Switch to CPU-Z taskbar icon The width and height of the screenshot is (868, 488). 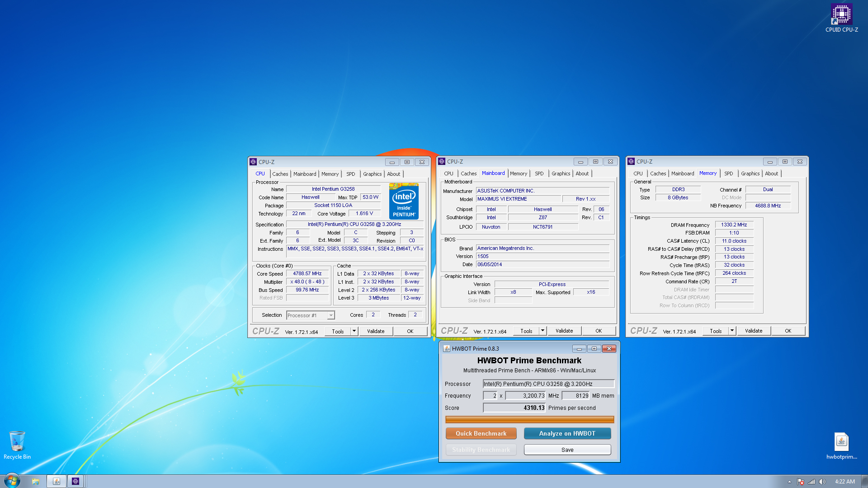[x=75, y=481]
